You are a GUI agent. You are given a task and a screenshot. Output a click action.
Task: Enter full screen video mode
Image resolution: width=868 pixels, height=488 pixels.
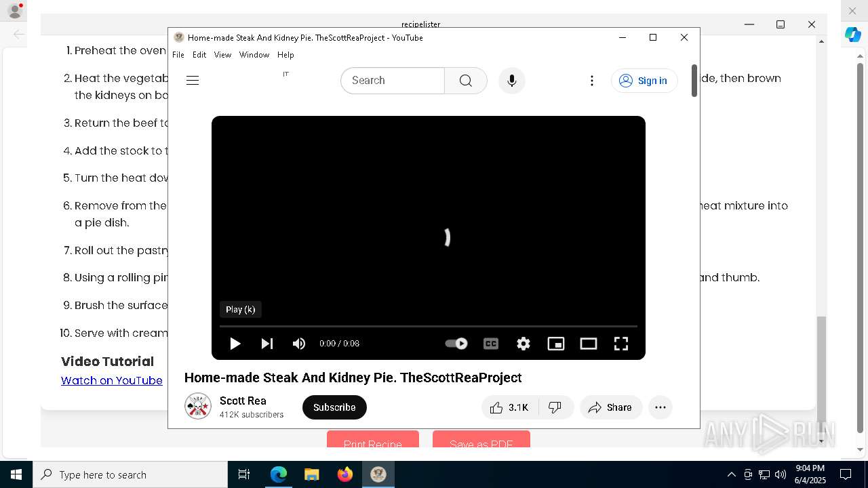pyautogui.click(x=621, y=344)
